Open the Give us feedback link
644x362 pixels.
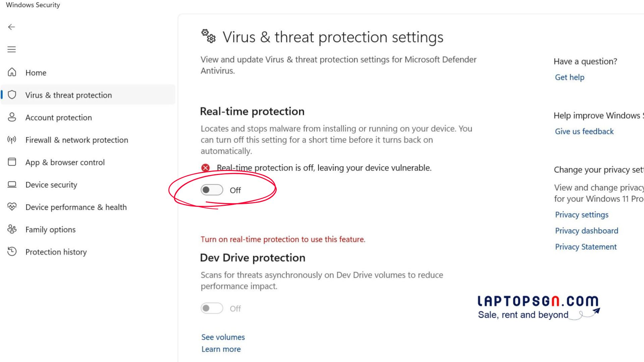click(x=584, y=131)
